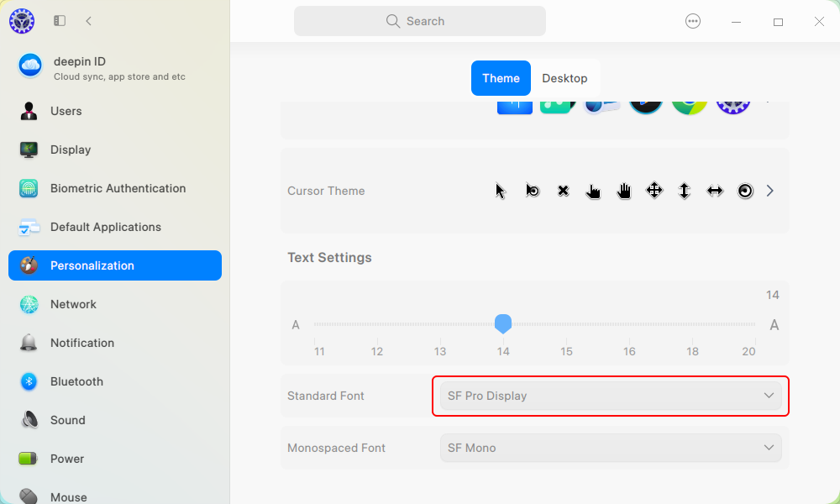Screen dimensions: 840x504
Task: Open Power battery icon
Action: pos(28,459)
